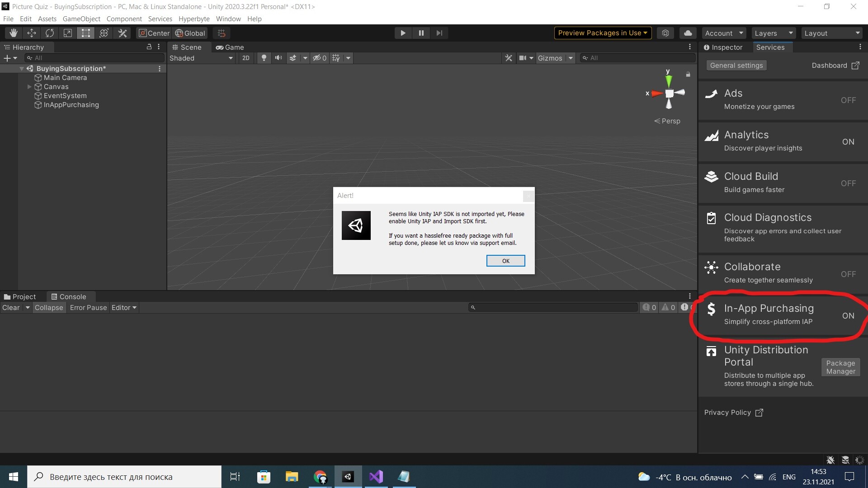868x488 pixels.
Task: Select the Rotate tool
Action: pyautogui.click(x=50, y=33)
